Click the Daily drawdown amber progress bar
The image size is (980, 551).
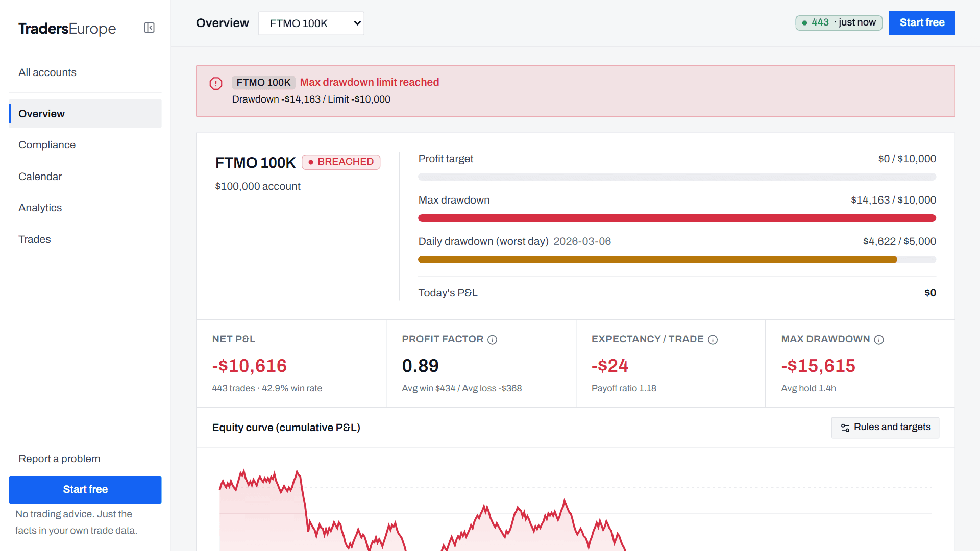click(657, 260)
